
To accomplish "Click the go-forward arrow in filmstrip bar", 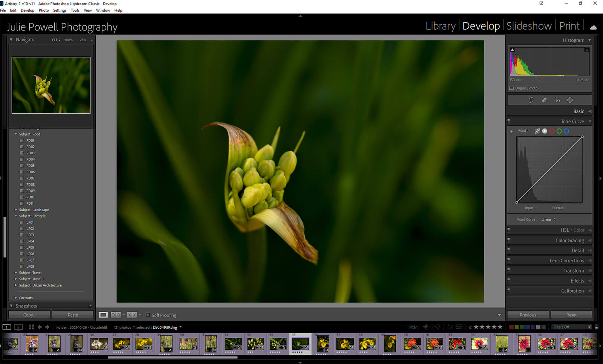I will (x=47, y=327).
